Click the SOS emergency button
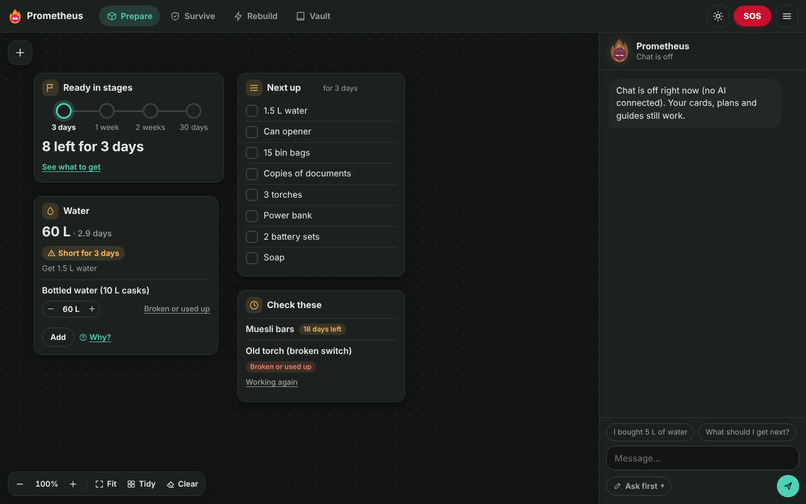Image resolution: width=806 pixels, height=504 pixels. coord(752,16)
